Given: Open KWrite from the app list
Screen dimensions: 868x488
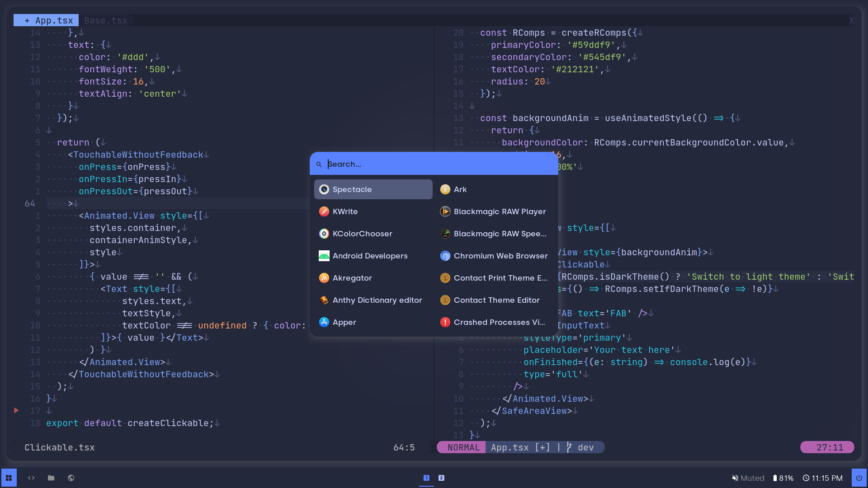Looking at the screenshot, I should coord(344,211).
